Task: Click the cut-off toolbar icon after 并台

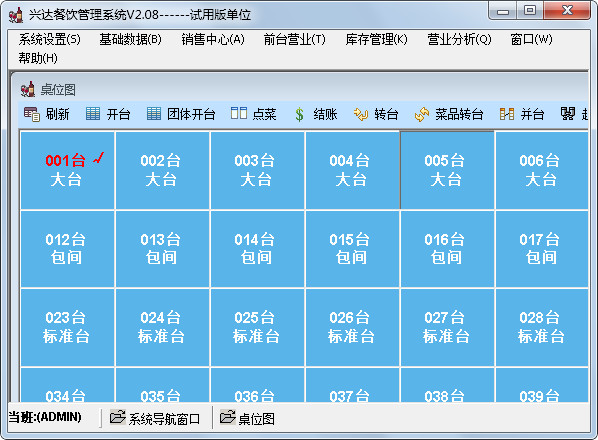Action: pyautogui.click(x=567, y=114)
